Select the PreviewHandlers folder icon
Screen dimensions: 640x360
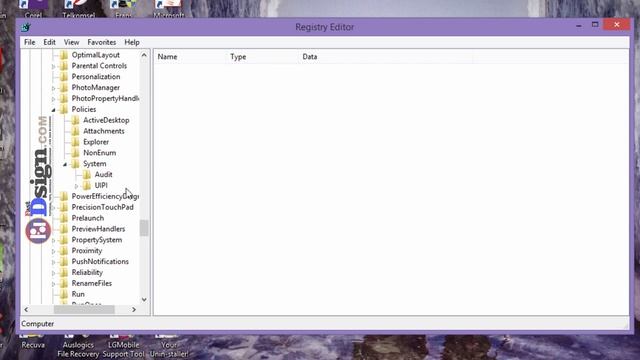point(64,229)
